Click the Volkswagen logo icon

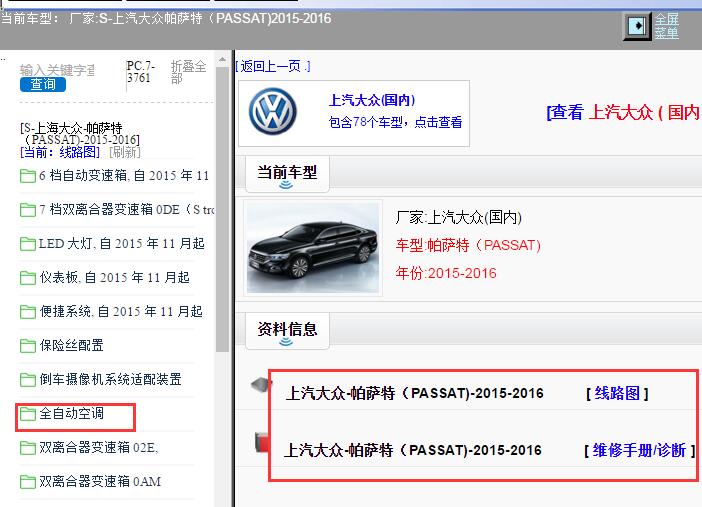pyautogui.click(x=273, y=112)
